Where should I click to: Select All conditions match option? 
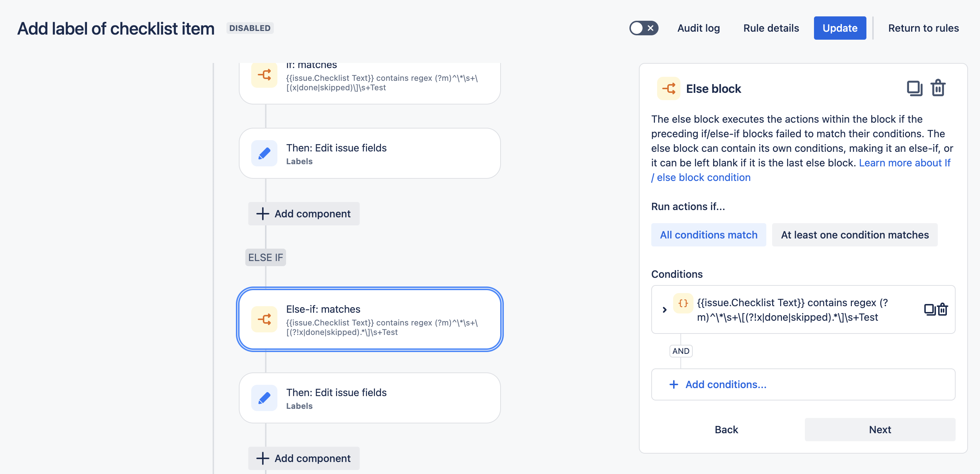(x=708, y=235)
